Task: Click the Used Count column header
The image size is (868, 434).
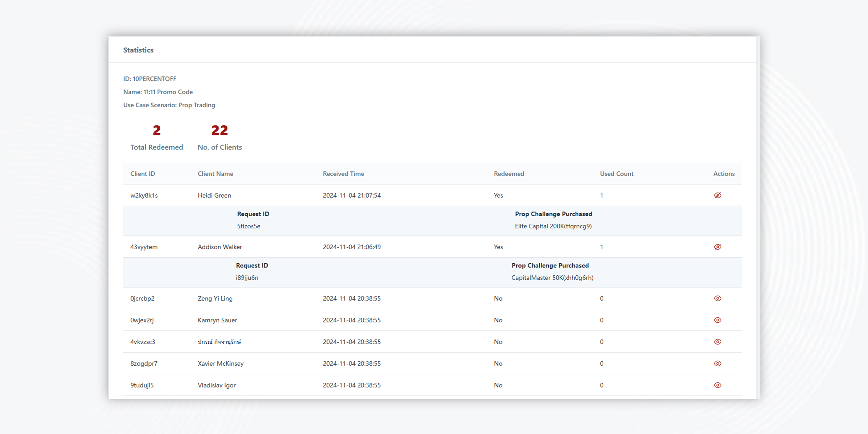Action: click(617, 174)
